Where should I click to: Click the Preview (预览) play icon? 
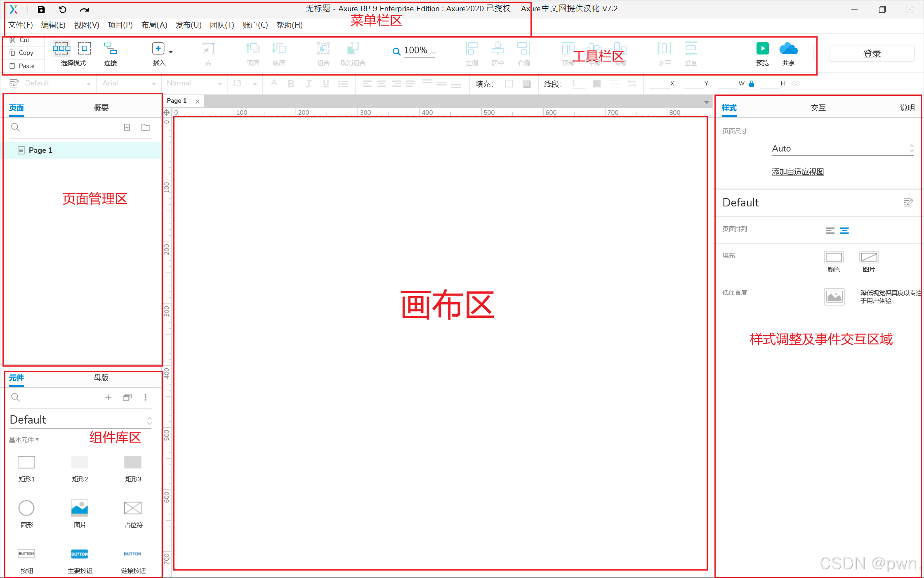(762, 49)
